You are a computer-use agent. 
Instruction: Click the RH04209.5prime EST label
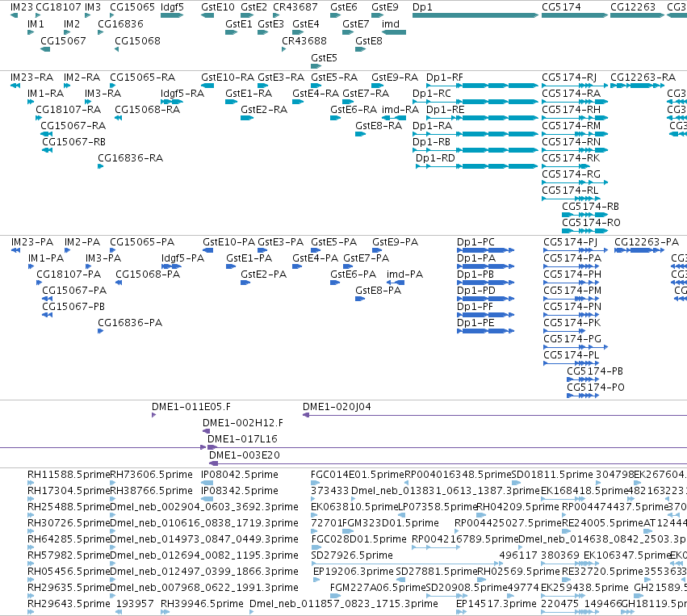(518, 507)
